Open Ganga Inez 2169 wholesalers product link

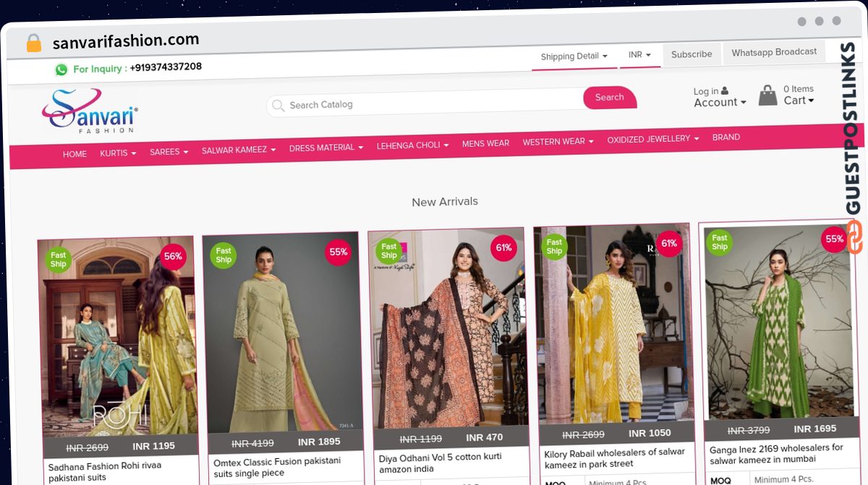coord(776,454)
